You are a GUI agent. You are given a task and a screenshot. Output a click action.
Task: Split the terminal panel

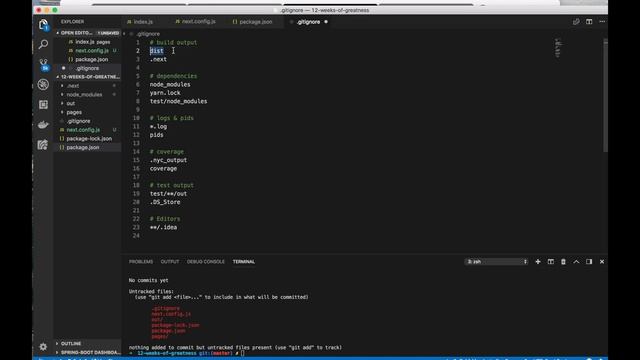click(x=551, y=262)
